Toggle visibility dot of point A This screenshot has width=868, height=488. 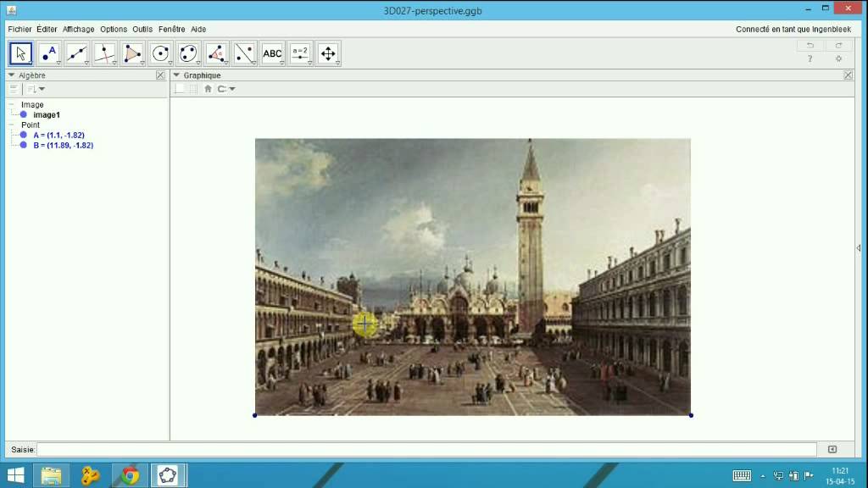(x=23, y=135)
